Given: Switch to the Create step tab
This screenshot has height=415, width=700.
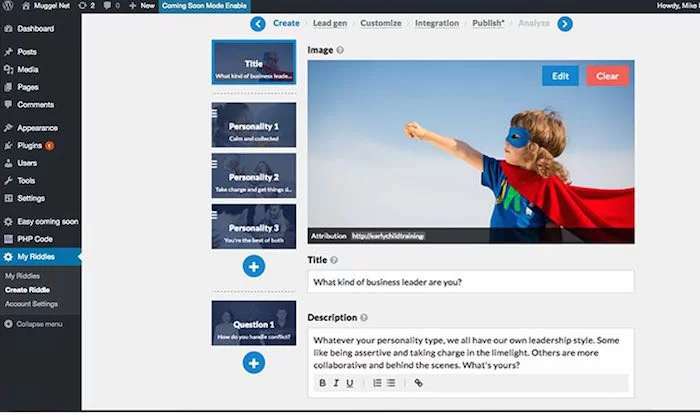Looking at the screenshot, I should coord(286,23).
